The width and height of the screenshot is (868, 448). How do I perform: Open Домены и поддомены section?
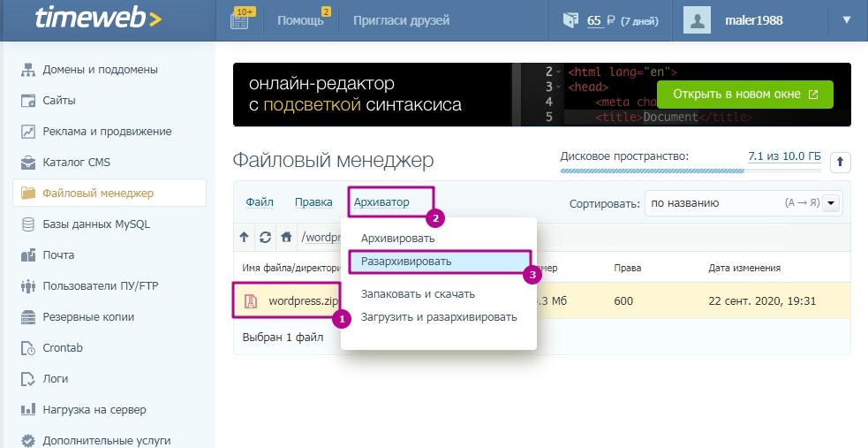pos(100,70)
